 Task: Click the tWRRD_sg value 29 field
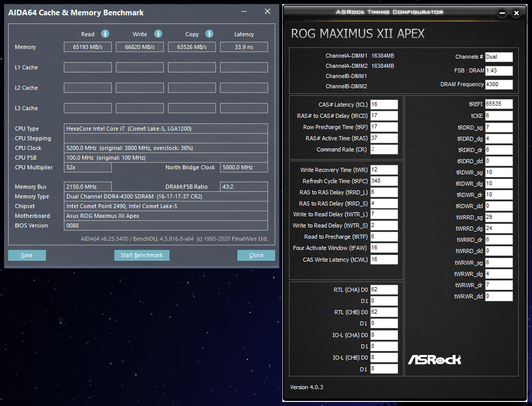click(499, 217)
